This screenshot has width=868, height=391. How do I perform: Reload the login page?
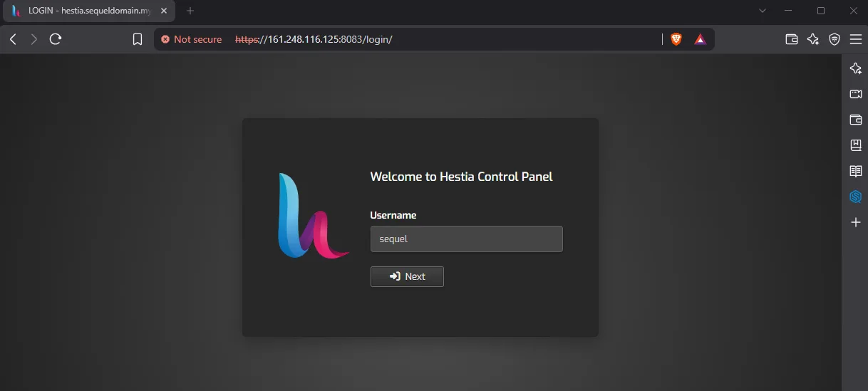[56, 39]
